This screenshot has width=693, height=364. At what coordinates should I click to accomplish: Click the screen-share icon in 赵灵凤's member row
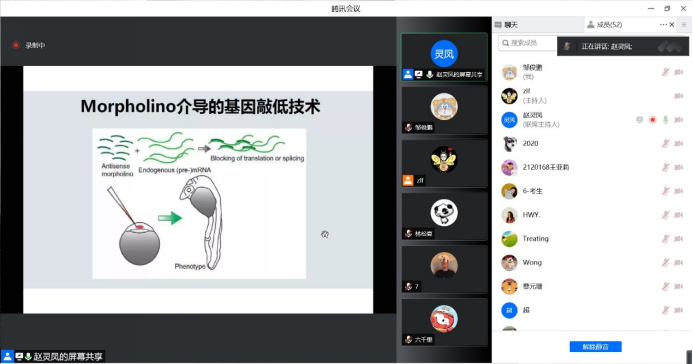640,120
